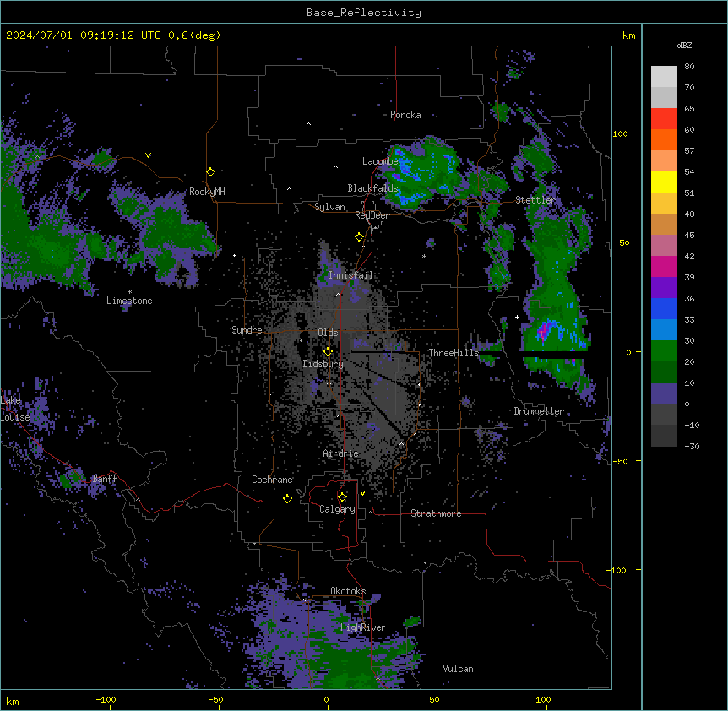Image resolution: width=728 pixels, height=711 pixels.
Task: Click the Banff label
Action: (105, 479)
